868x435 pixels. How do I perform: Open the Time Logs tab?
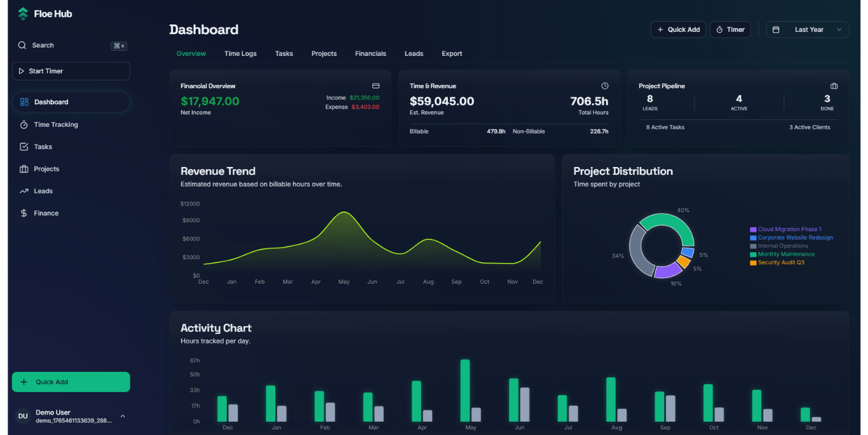pos(240,53)
